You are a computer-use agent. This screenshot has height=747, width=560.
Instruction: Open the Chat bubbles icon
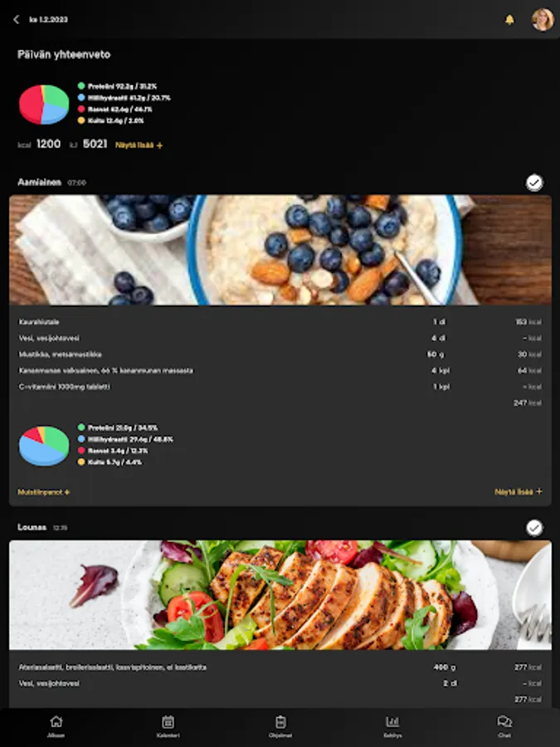(x=504, y=722)
